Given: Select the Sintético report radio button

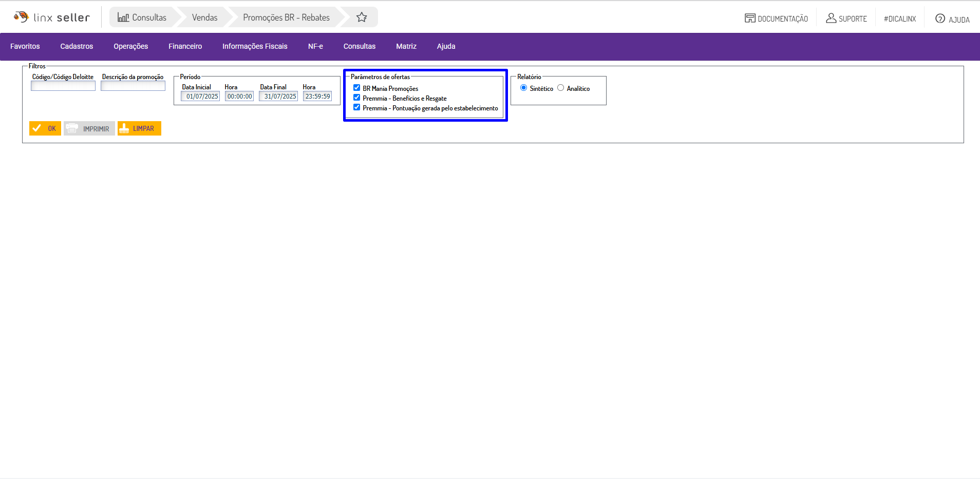Looking at the screenshot, I should tap(523, 88).
